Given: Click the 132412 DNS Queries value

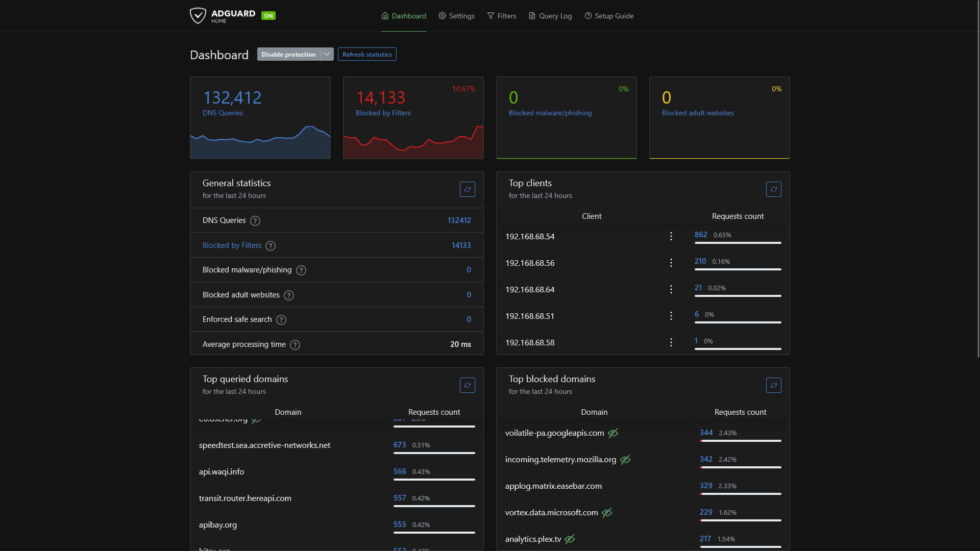Looking at the screenshot, I should [459, 220].
